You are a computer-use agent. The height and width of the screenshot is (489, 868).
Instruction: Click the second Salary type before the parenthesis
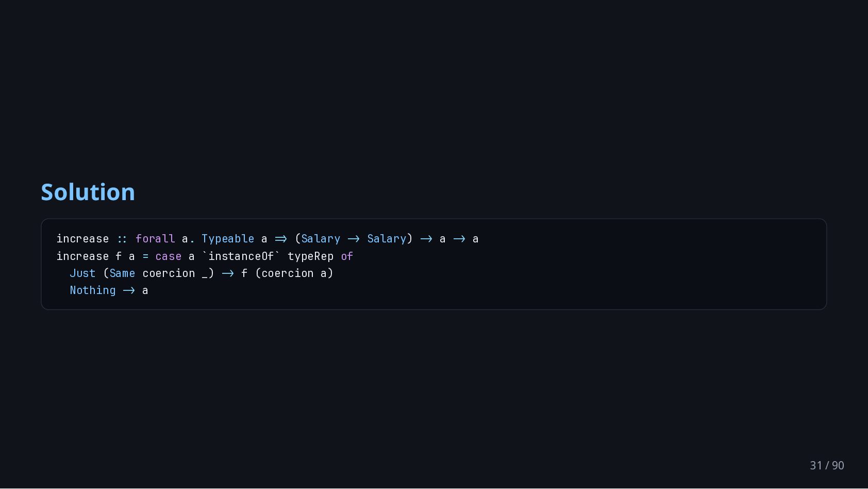click(x=387, y=239)
